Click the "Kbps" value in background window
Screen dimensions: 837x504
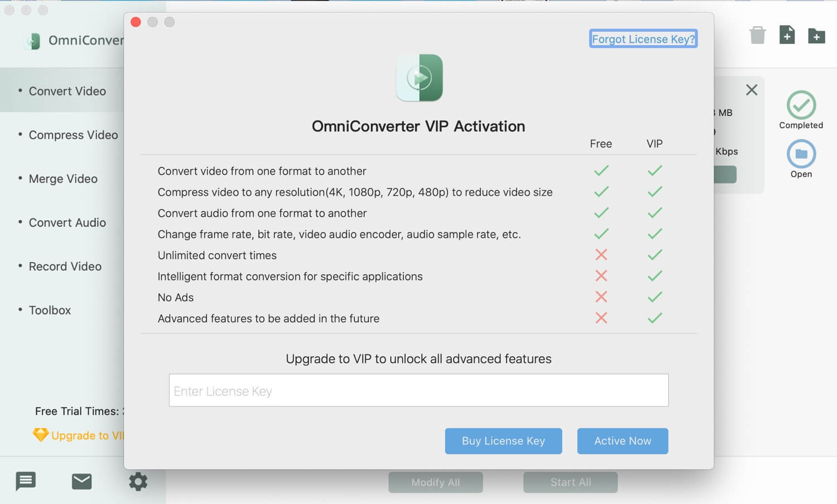727,152
